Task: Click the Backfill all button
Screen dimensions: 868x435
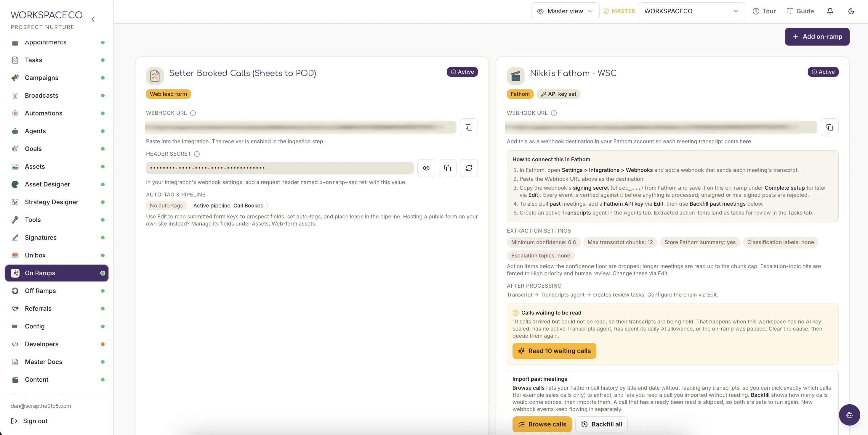Action: (601, 424)
